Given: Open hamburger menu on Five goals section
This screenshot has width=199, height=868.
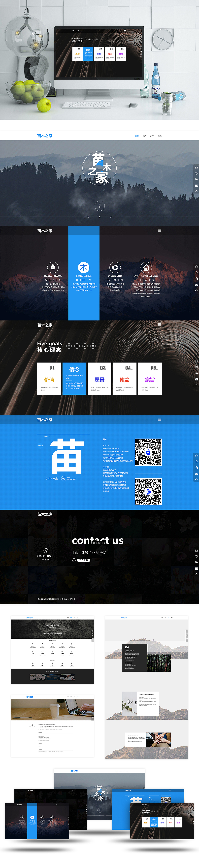Looking at the screenshot, I should 160,325.
